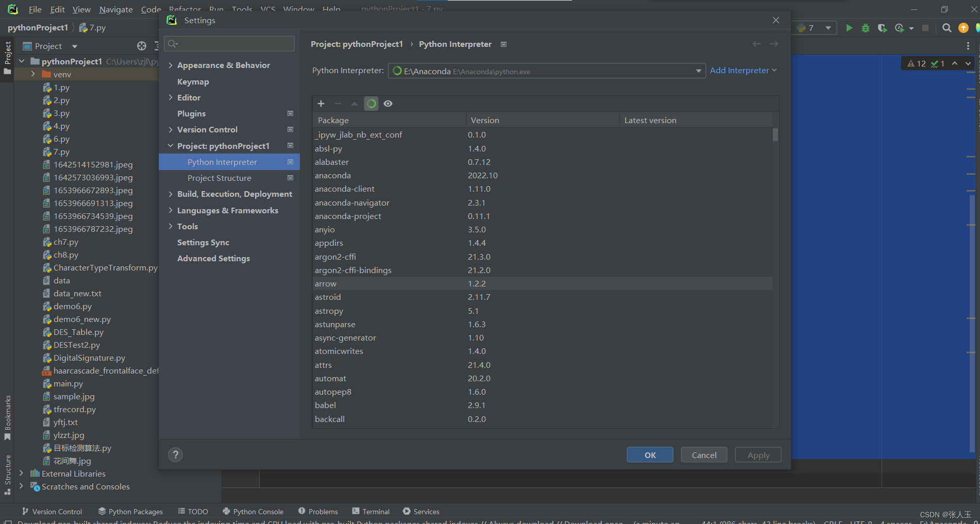980x524 pixels.
Task: Click the Debug bug icon
Action: pyautogui.click(x=866, y=28)
